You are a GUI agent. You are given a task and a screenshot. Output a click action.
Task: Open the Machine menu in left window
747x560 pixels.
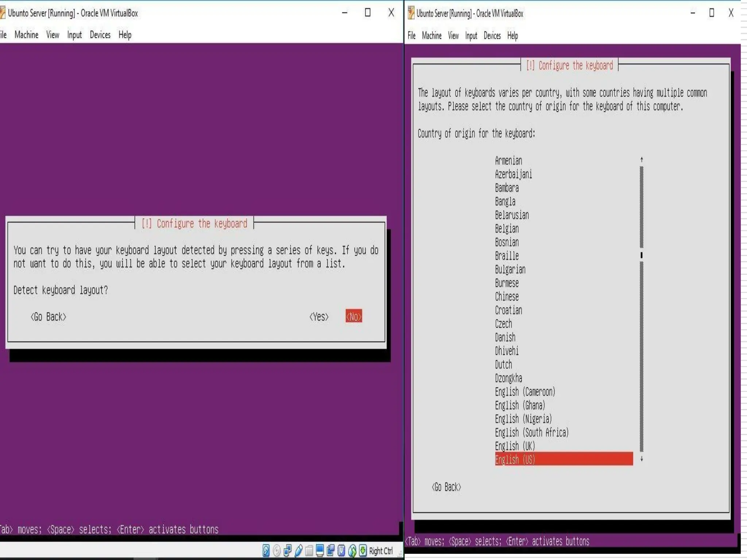pyautogui.click(x=26, y=35)
